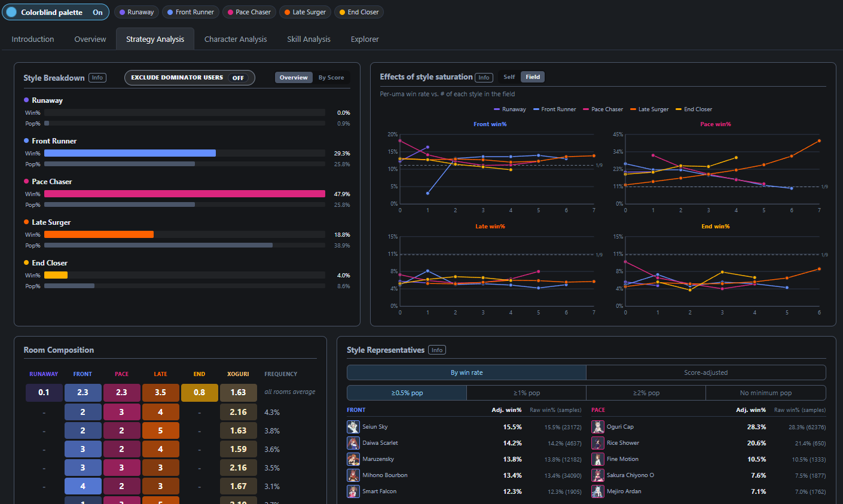Image resolution: width=843 pixels, height=504 pixels.
Task: Open Info badge for Style Representatives
Action: pos(437,350)
